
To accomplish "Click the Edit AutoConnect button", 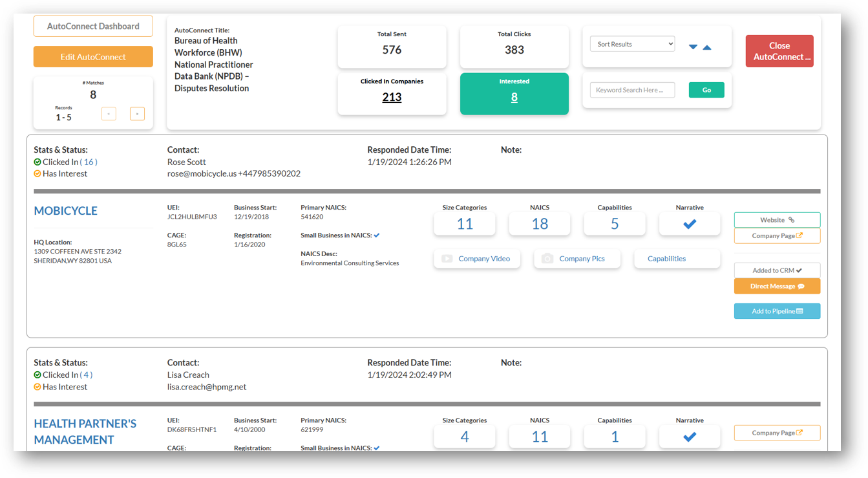I will click(93, 57).
